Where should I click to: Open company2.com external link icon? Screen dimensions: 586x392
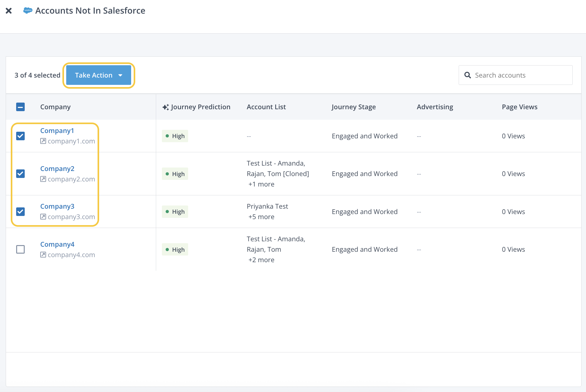pyautogui.click(x=43, y=179)
